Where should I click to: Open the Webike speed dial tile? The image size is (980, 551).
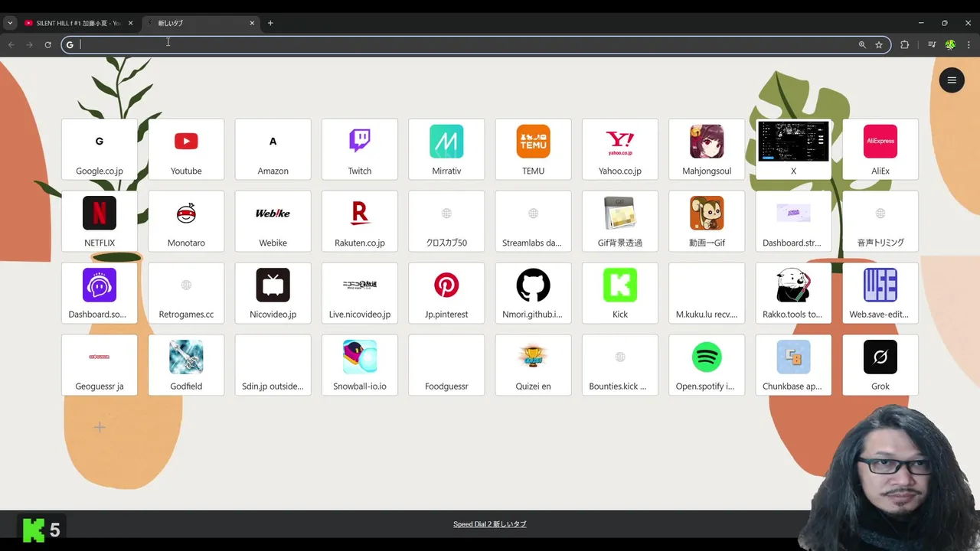pos(273,221)
